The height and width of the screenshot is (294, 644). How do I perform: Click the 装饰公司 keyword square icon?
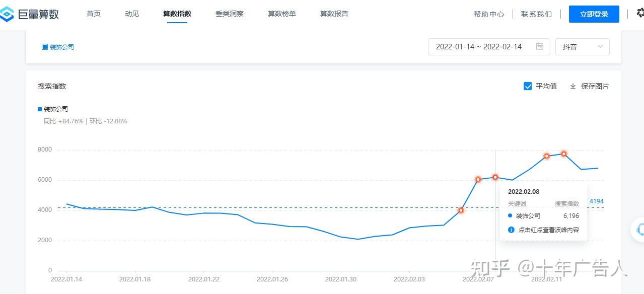pos(45,47)
